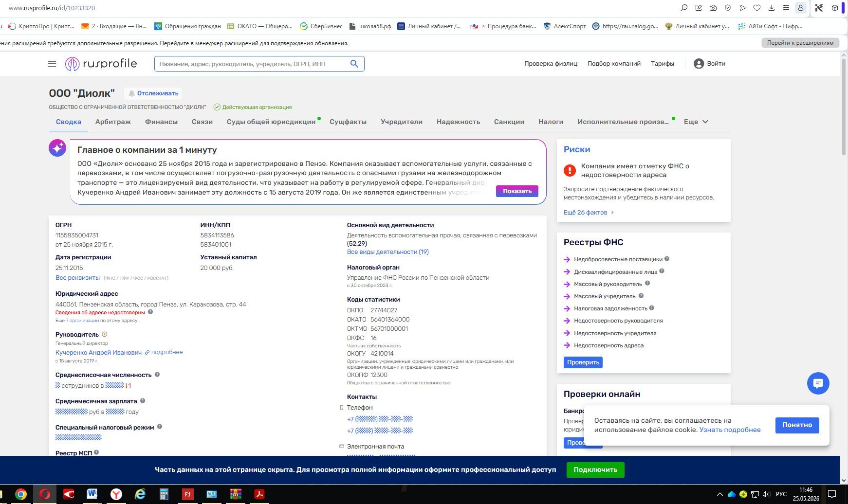The image size is (848, 504).
Task: Click the volume icon in system tray
Action: tap(766, 494)
